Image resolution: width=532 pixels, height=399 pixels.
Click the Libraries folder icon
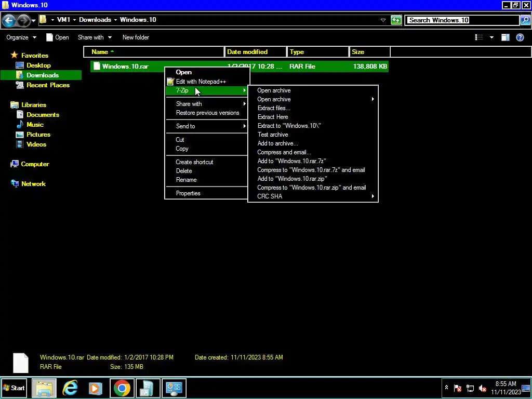(x=14, y=105)
